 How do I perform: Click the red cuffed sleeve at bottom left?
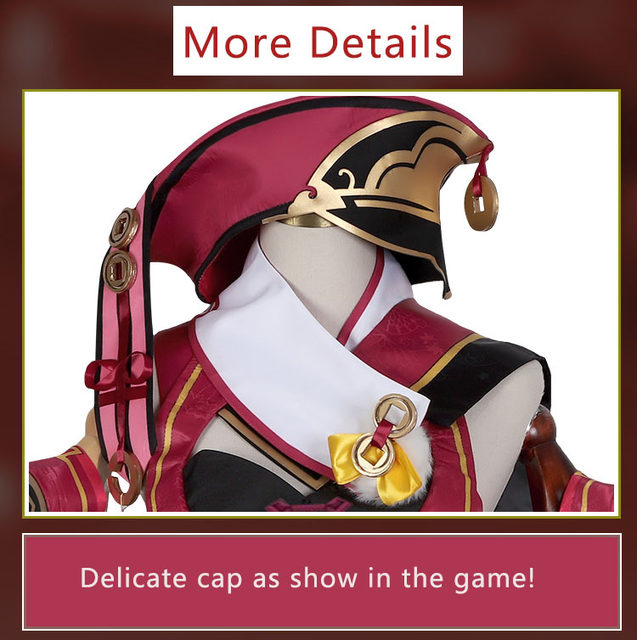point(67,482)
